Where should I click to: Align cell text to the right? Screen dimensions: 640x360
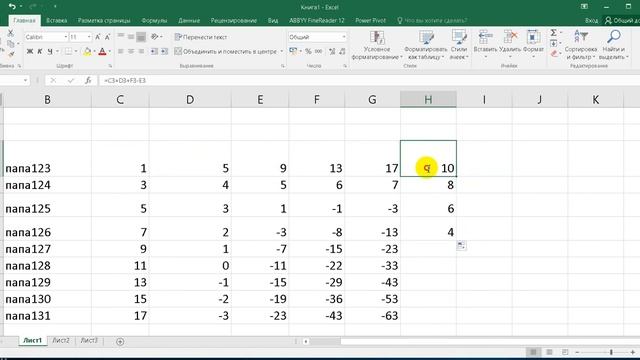pyautogui.click(x=141, y=51)
